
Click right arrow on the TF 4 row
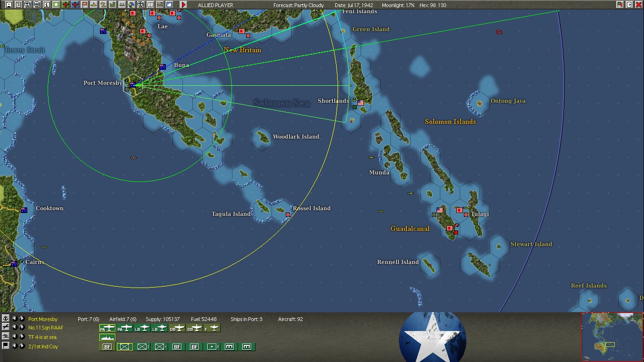pos(22,337)
